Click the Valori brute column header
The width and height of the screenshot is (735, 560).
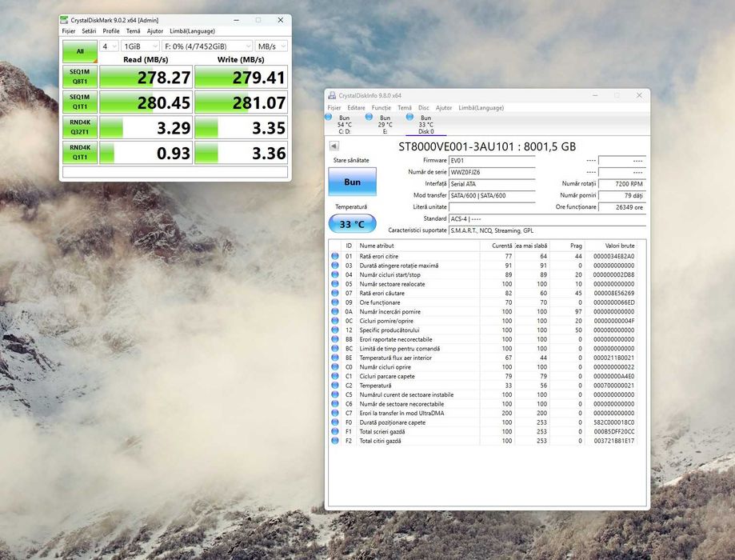611,246
